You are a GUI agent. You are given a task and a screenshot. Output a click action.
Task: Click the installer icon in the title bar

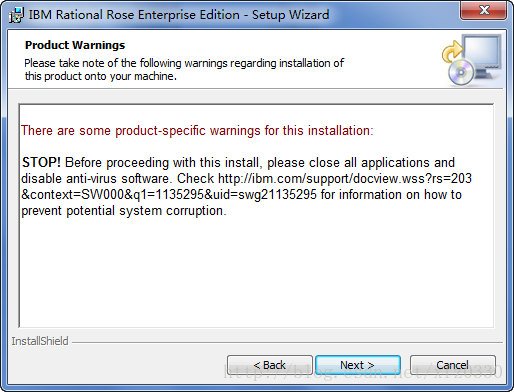(16, 15)
